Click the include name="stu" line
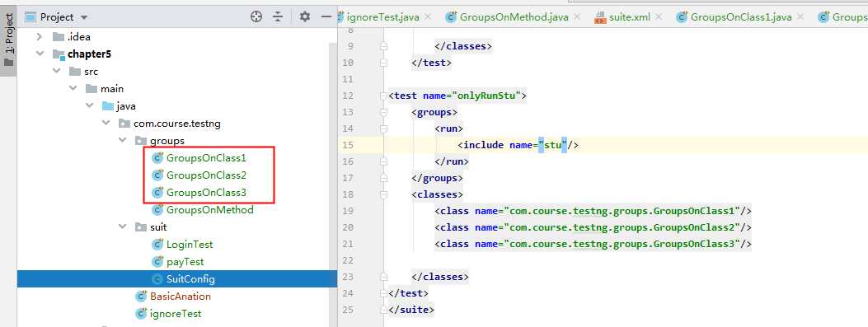Image resolution: width=868 pixels, height=327 pixels. [518, 145]
